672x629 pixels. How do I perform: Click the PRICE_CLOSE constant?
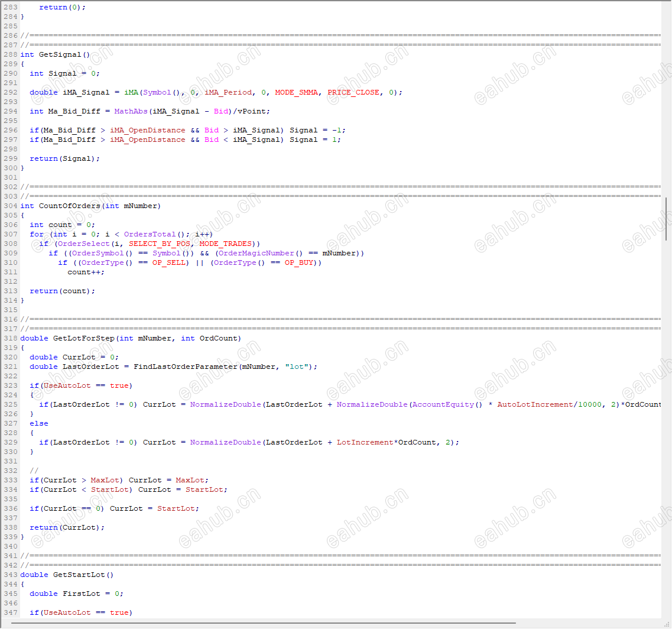click(x=353, y=92)
